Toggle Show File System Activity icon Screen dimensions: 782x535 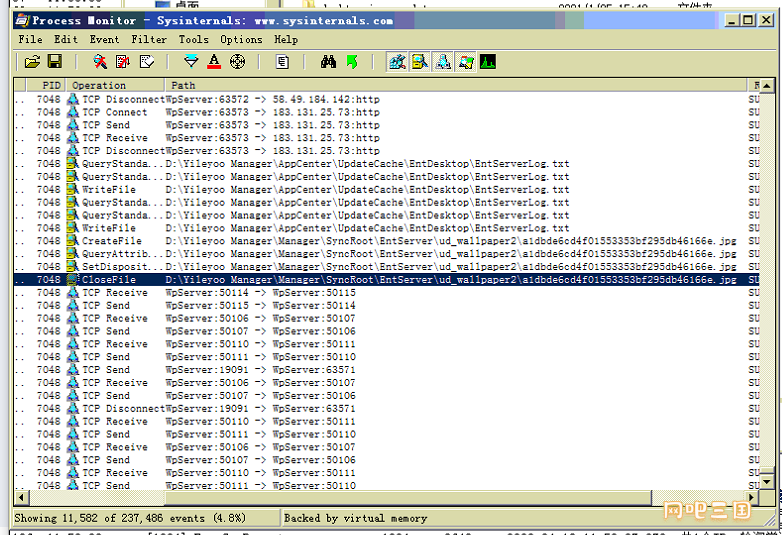click(x=420, y=62)
